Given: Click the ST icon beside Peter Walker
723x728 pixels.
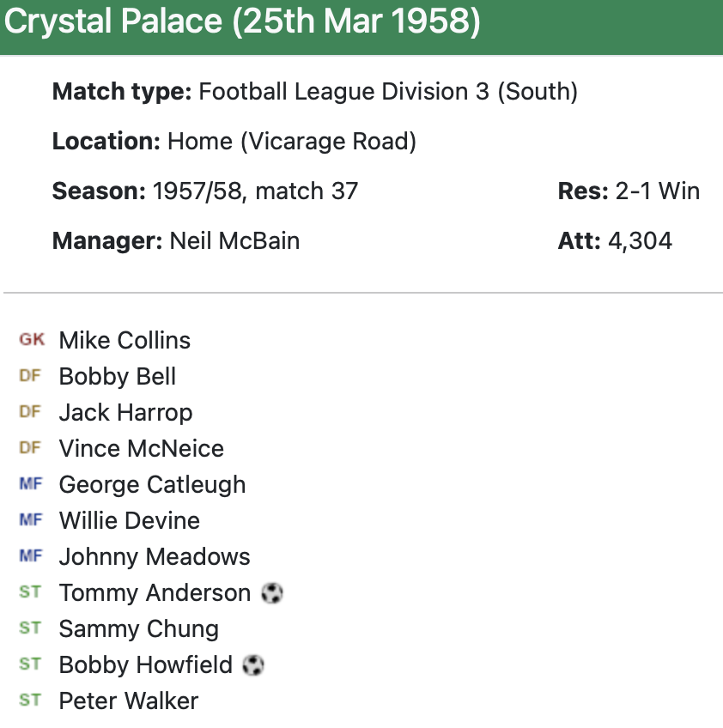Looking at the screenshot, I should (30, 701).
